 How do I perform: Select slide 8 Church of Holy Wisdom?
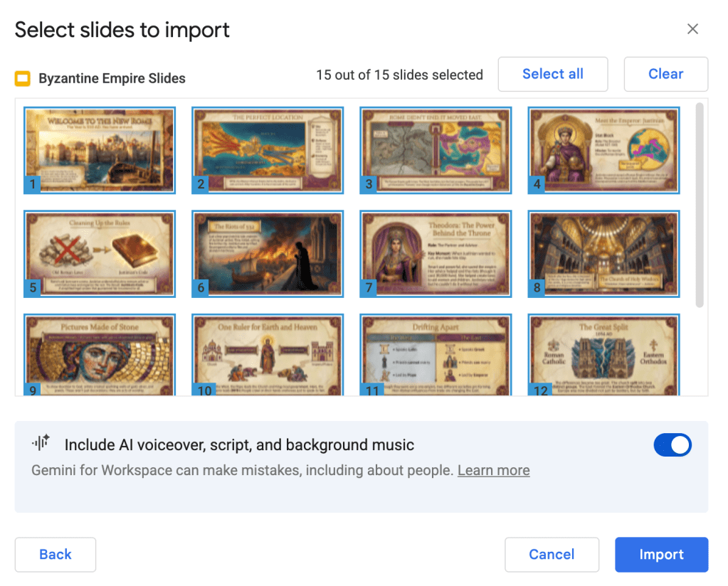603,253
